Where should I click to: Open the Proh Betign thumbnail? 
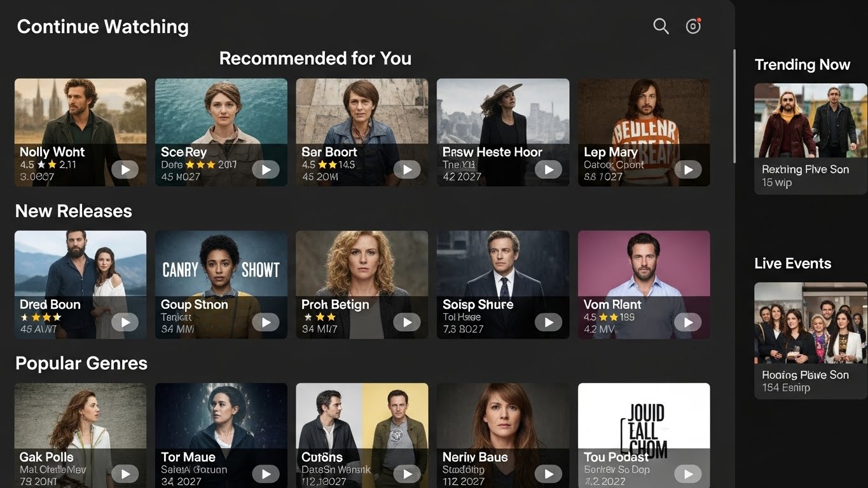362,285
